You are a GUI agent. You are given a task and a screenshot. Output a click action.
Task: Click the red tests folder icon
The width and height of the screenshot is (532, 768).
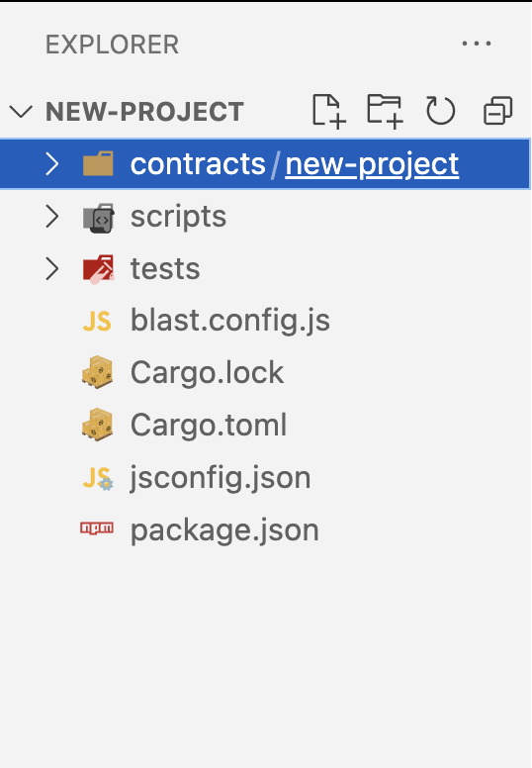tap(98, 269)
